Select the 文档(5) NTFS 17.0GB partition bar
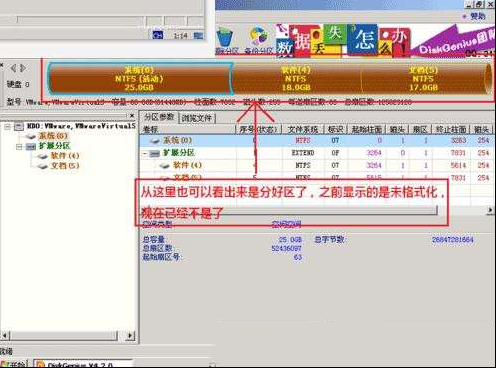 coord(423,78)
